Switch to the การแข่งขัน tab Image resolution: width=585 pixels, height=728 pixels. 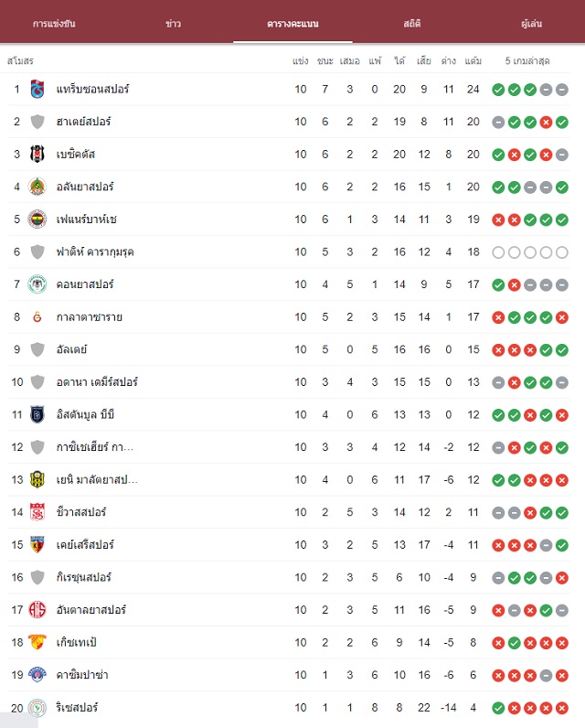tap(54, 24)
